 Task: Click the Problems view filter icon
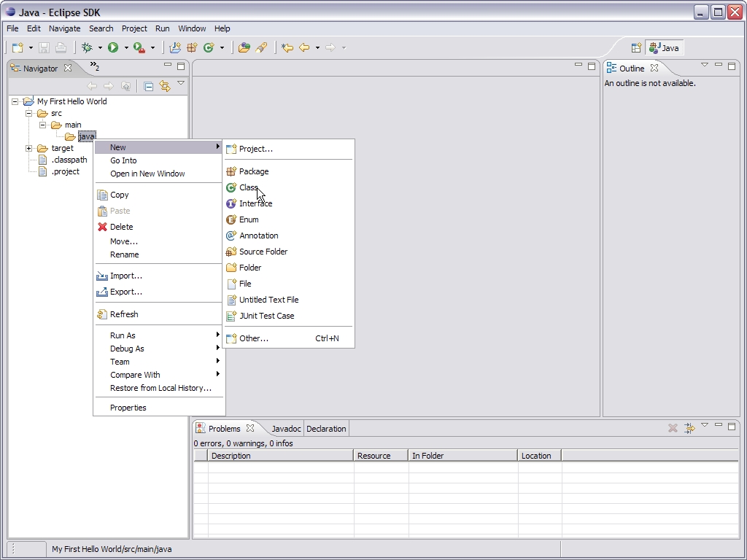(x=689, y=428)
